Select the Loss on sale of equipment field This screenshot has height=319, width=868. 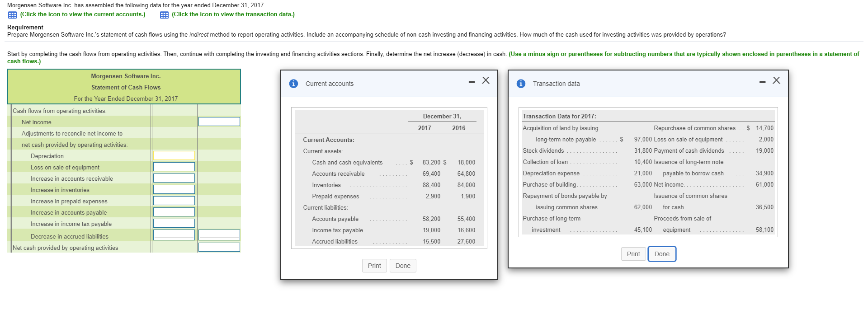coord(174,167)
